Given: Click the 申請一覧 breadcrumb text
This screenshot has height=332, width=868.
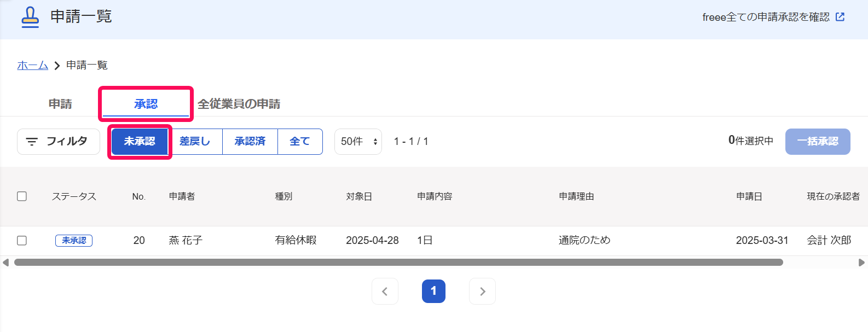Looking at the screenshot, I should 87,65.
